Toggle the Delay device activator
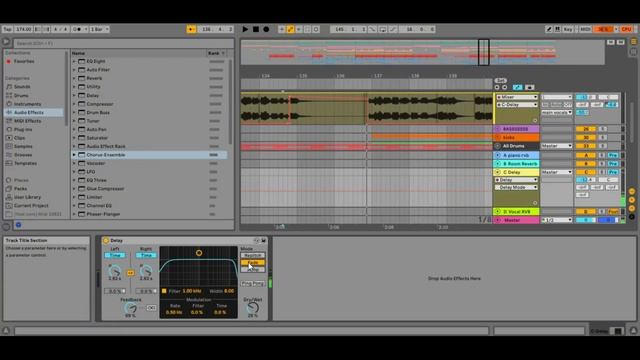Image resolution: width=640 pixels, height=360 pixels. point(106,240)
